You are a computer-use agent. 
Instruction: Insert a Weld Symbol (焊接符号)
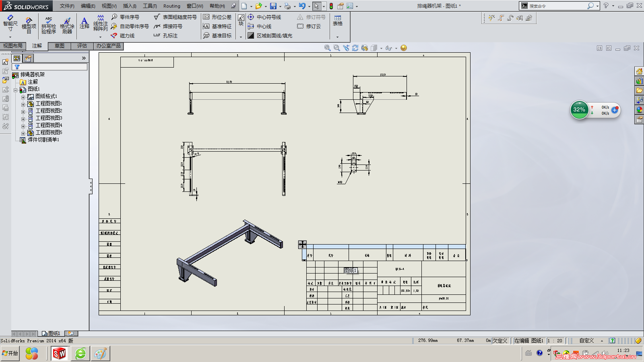(168, 26)
